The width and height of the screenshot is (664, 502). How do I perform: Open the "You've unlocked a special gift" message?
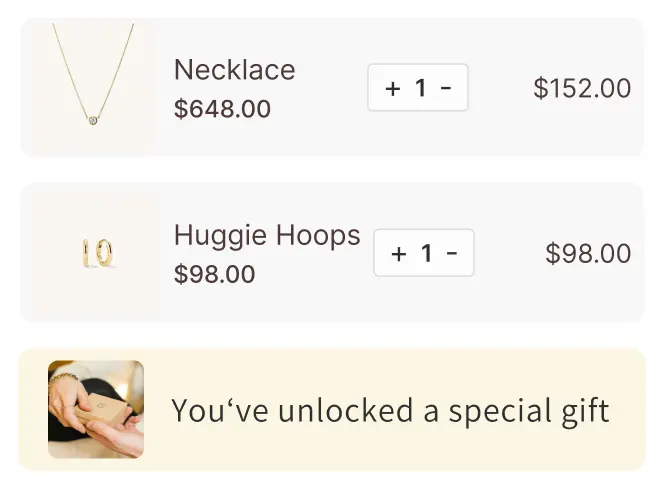tap(390, 410)
